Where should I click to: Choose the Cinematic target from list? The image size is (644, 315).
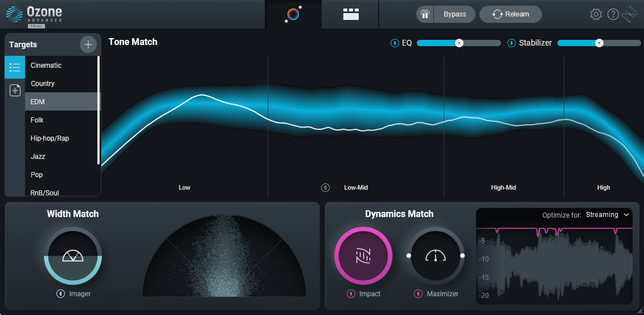pyautogui.click(x=46, y=65)
